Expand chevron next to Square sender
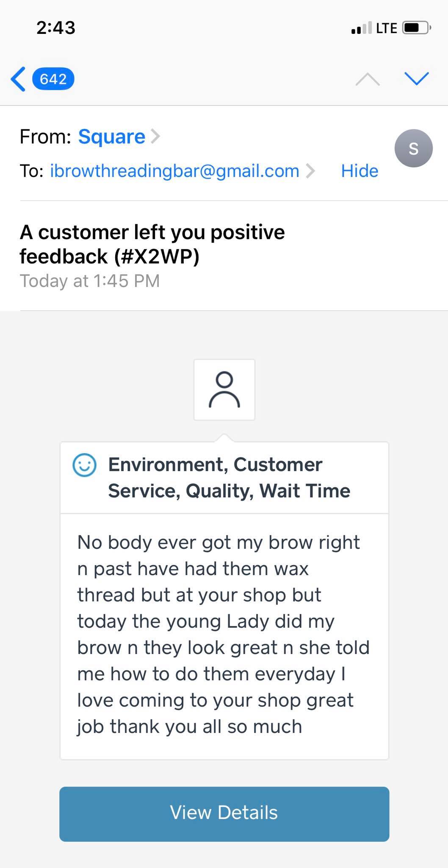 (155, 136)
